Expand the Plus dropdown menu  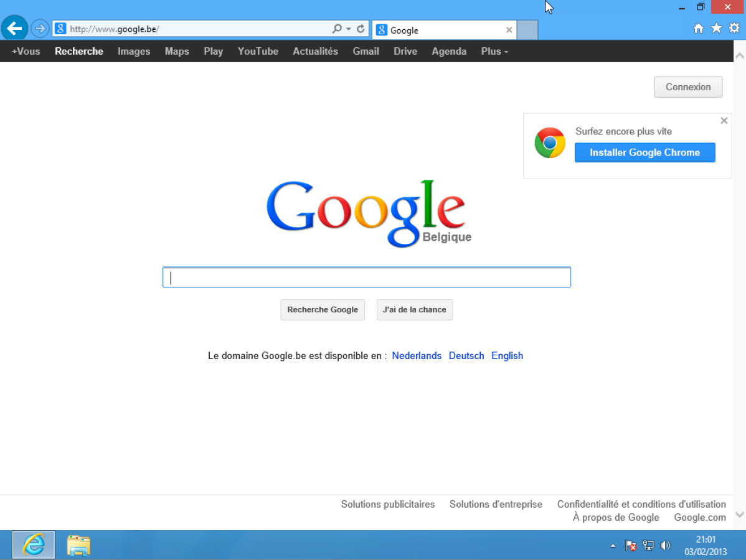point(495,52)
